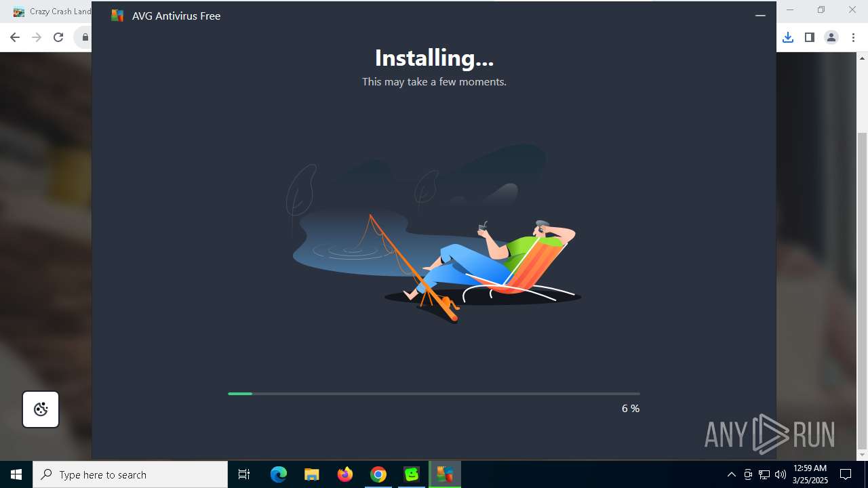Open the green app icon on taskbar

coord(412,474)
